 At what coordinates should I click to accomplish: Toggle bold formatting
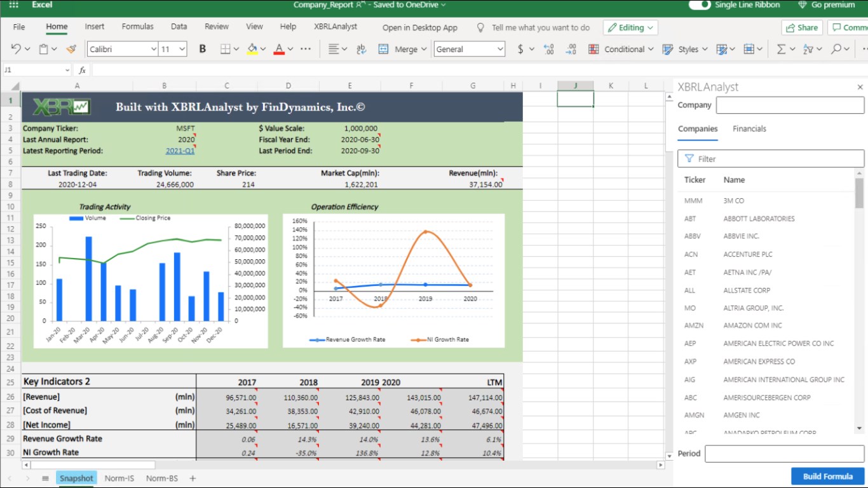coord(203,49)
